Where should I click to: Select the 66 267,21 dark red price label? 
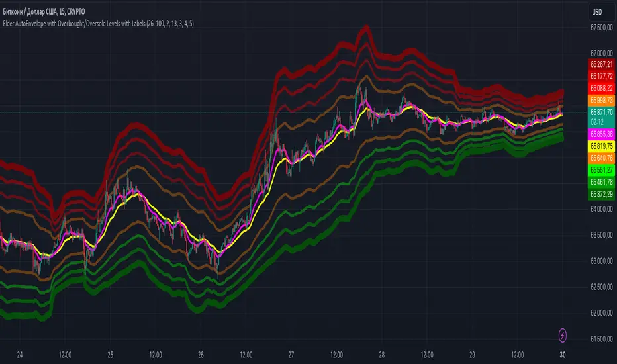pos(602,65)
